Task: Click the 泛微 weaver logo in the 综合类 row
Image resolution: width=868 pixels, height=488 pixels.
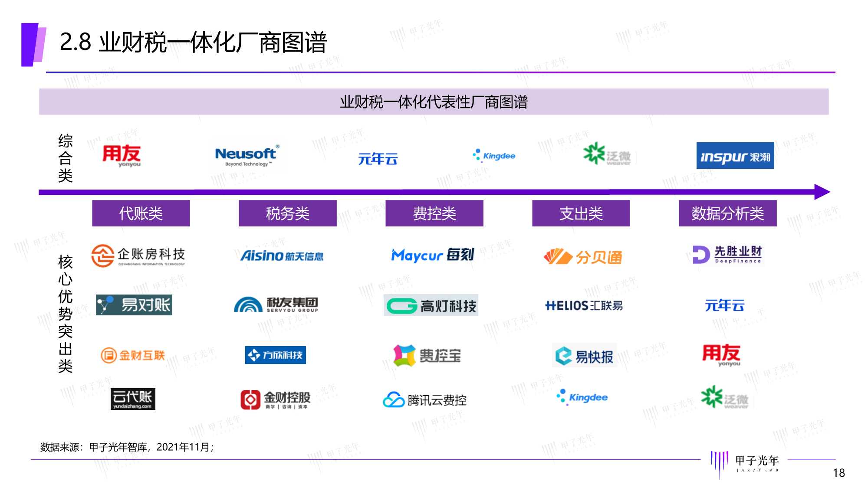Action: [607, 154]
